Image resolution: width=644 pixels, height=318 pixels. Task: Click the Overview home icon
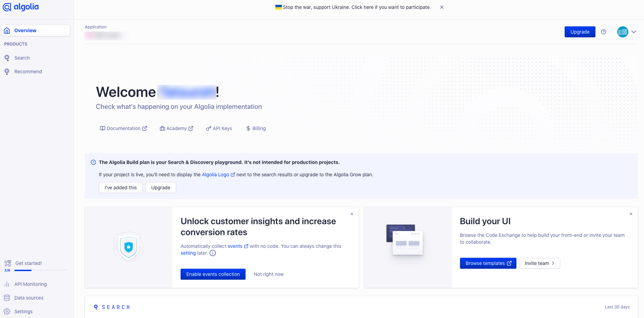click(x=7, y=30)
